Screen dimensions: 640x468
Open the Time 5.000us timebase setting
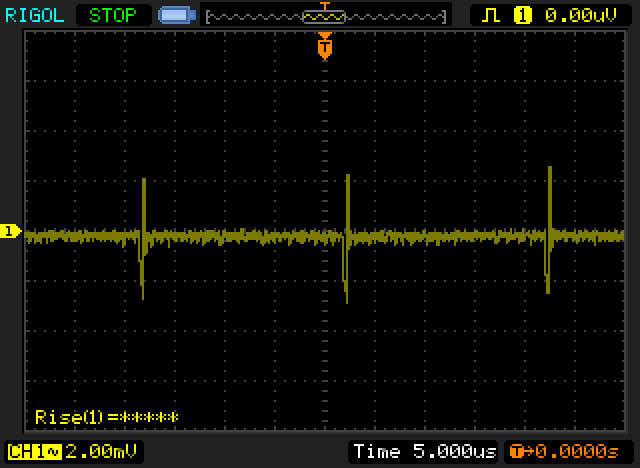click(x=424, y=452)
